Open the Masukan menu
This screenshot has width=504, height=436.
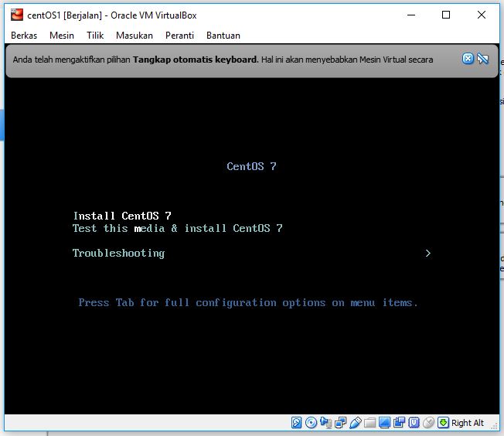pyautogui.click(x=135, y=36)
